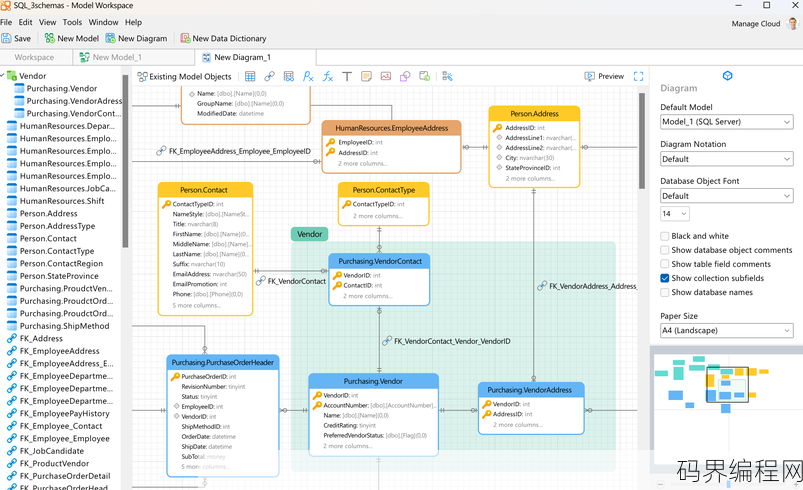Viewport: 803px width, 490px height.
Task: Open the Database Object Font dropdown
Action: 727,196
